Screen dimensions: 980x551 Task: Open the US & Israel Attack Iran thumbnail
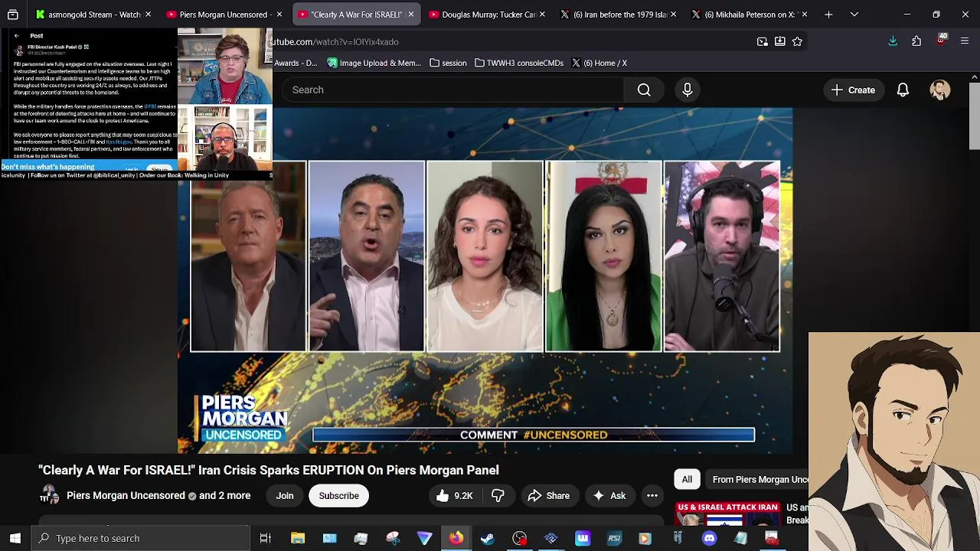coord(727,514)
